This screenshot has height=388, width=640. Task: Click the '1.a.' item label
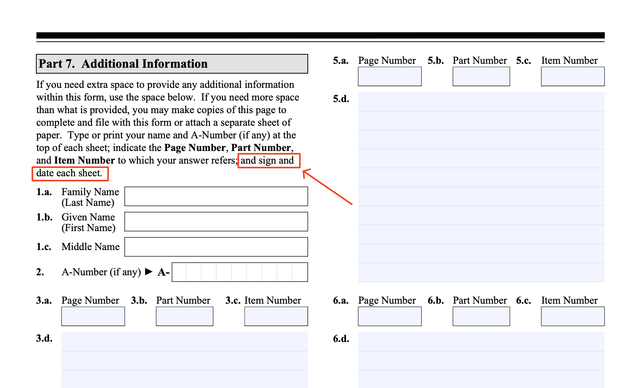click(x=44, y=192)
